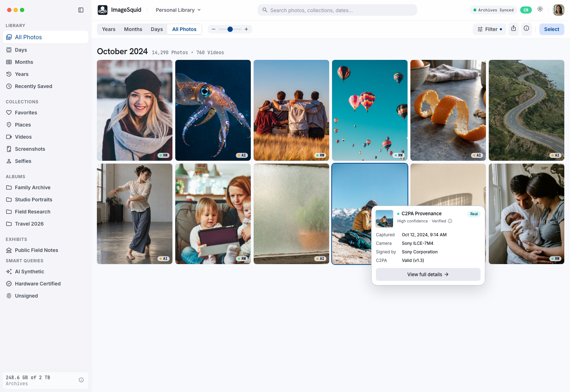Select the All Photos tab
This screenshot has height=392, width=570.
pos(184,29)
